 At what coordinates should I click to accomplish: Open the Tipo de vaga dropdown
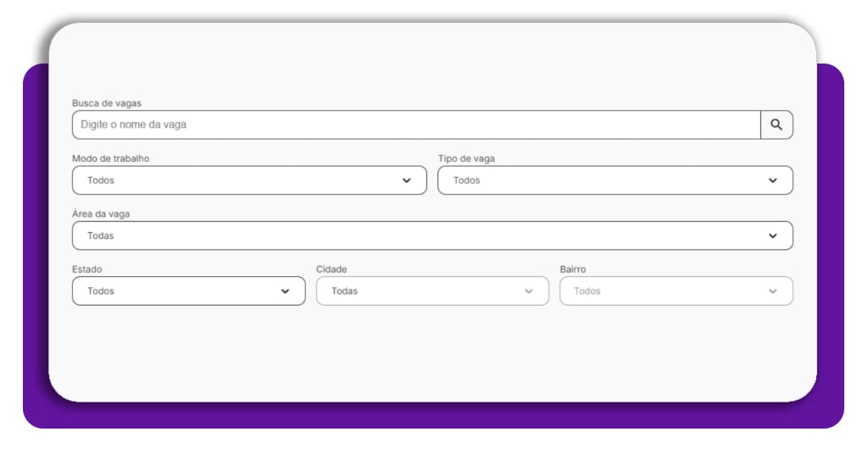point(615,180)
